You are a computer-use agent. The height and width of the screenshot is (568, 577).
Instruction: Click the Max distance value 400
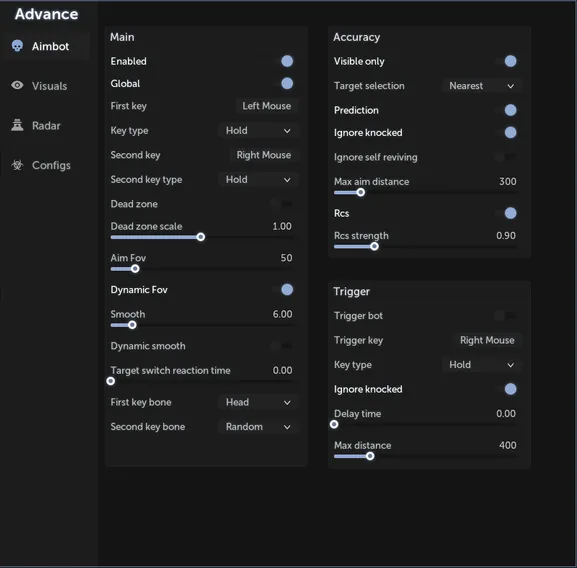(507, 445)
